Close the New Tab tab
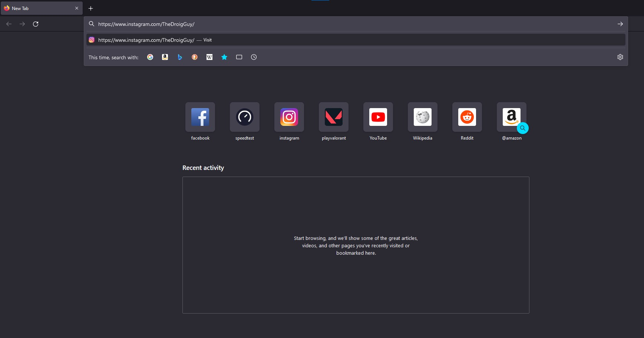This screenshot has width=644, height=338. (77, 8)
